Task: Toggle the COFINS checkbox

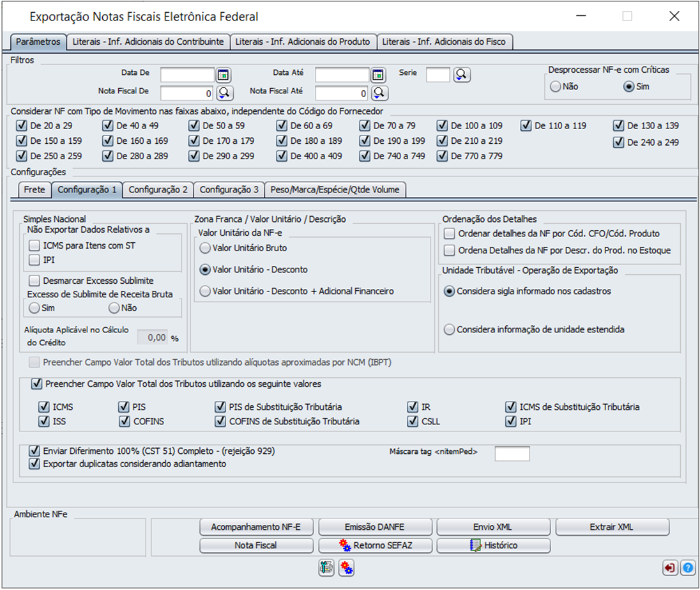Action: pos(125,421)
